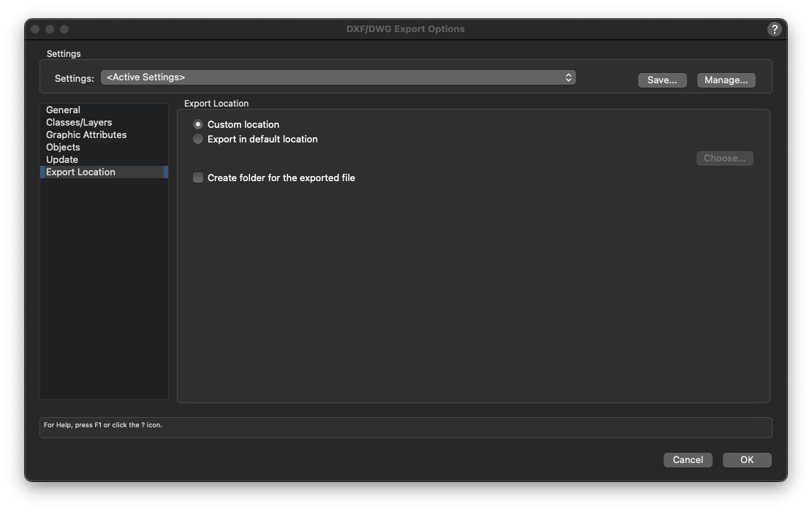Screen dimensions: 812x512
Task: Open the Update category
Action: coord(62,160)
